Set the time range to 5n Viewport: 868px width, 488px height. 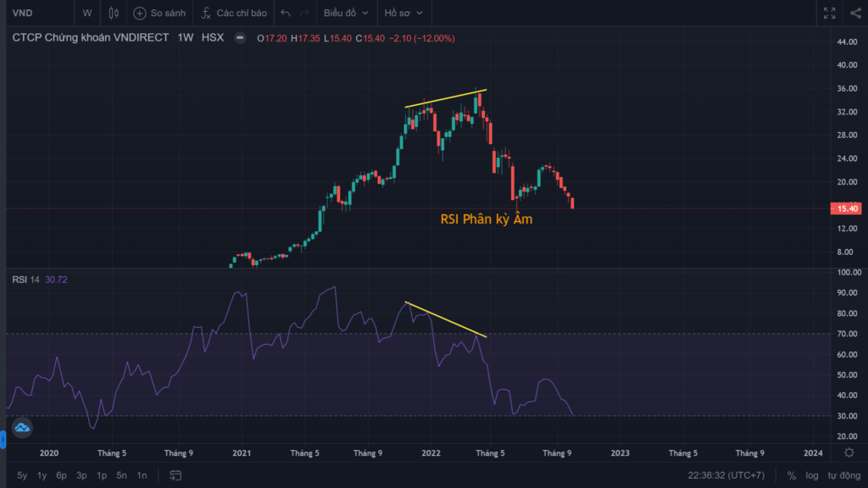121,475
